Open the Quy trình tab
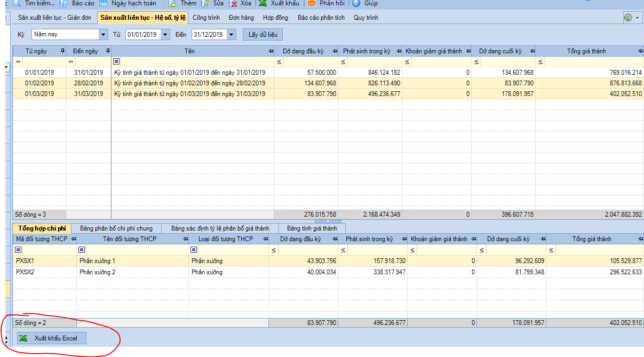 366,18
